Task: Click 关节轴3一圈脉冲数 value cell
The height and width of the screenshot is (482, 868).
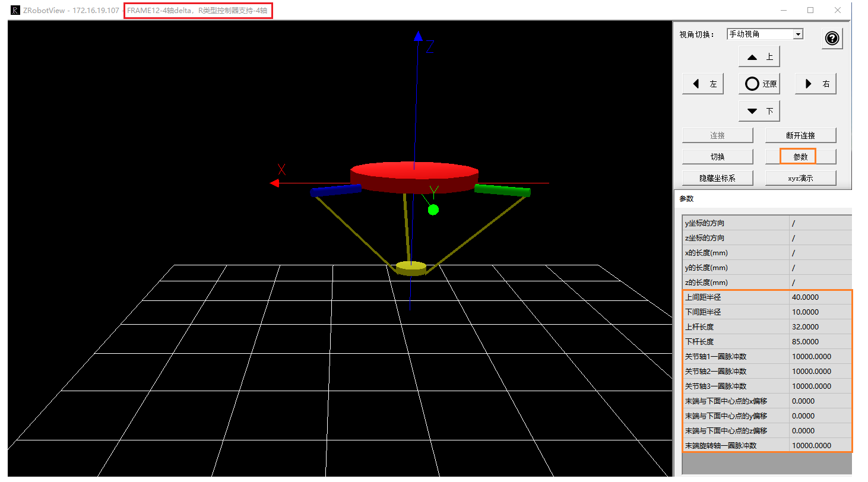Action: tap(821, 386)
